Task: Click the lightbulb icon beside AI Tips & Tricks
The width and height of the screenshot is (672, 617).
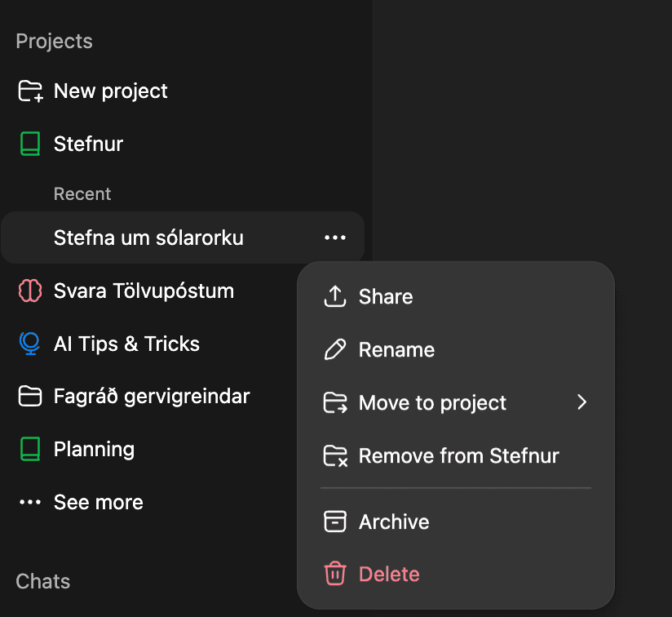Action: 29,344
